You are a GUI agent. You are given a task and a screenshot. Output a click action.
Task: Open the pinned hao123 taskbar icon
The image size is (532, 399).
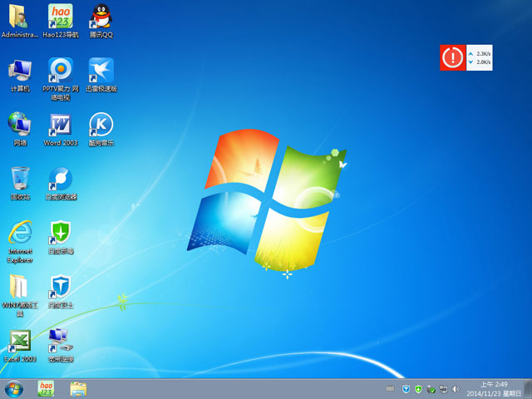click(46, 389)
